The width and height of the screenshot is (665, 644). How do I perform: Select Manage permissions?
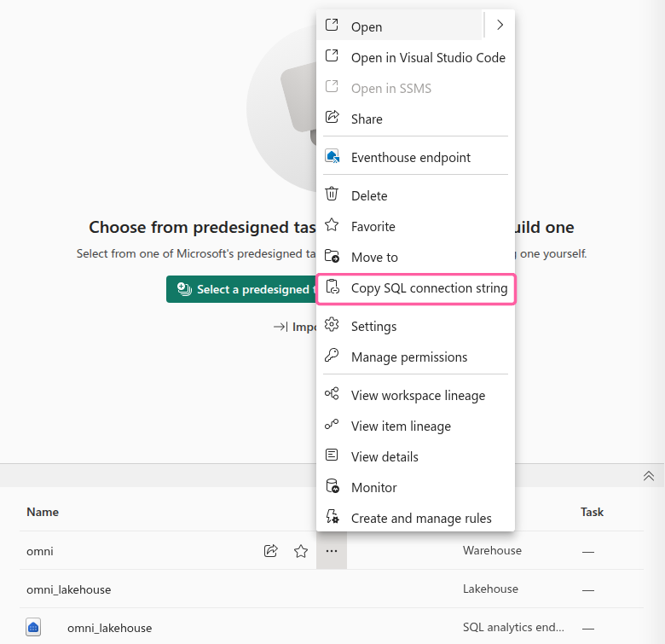coord(416,357)
